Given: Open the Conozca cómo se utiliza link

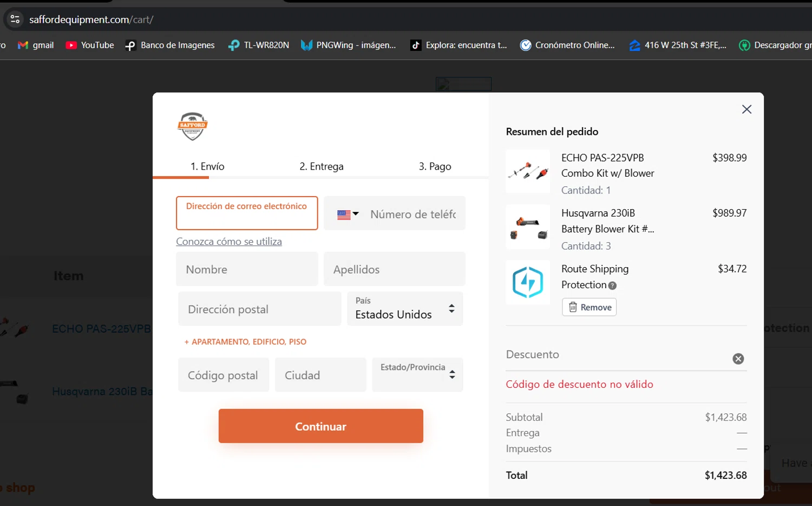Looking at the screenshot, I should pyautogui.click(x=229, y=242).
